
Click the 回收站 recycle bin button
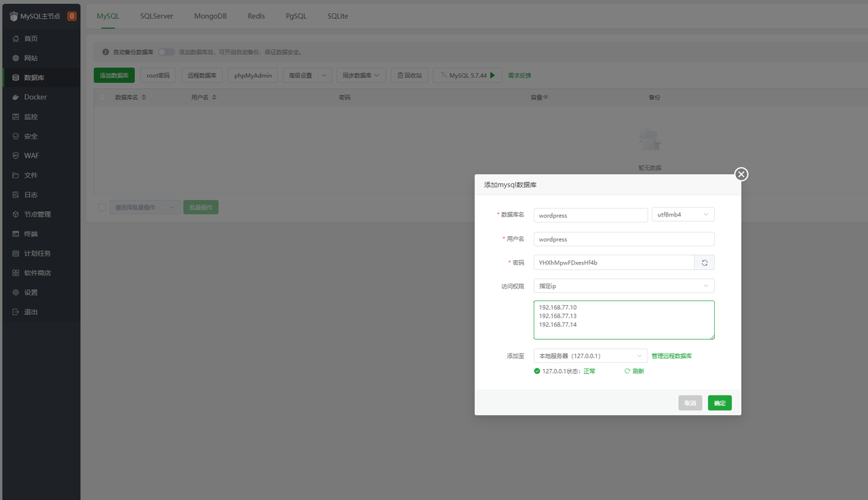(x=410, y=75)
